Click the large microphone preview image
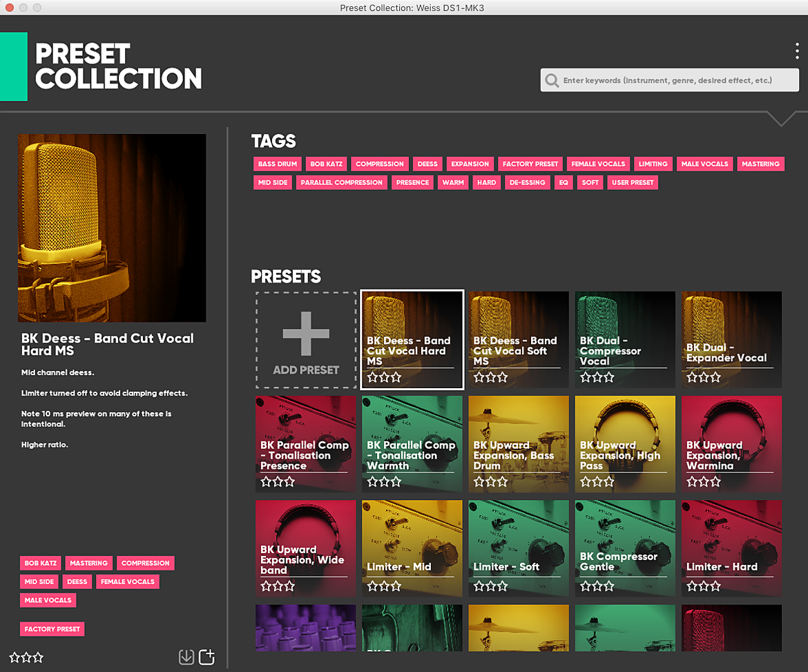This screenshot has height=672, width=808. point(112,229)
